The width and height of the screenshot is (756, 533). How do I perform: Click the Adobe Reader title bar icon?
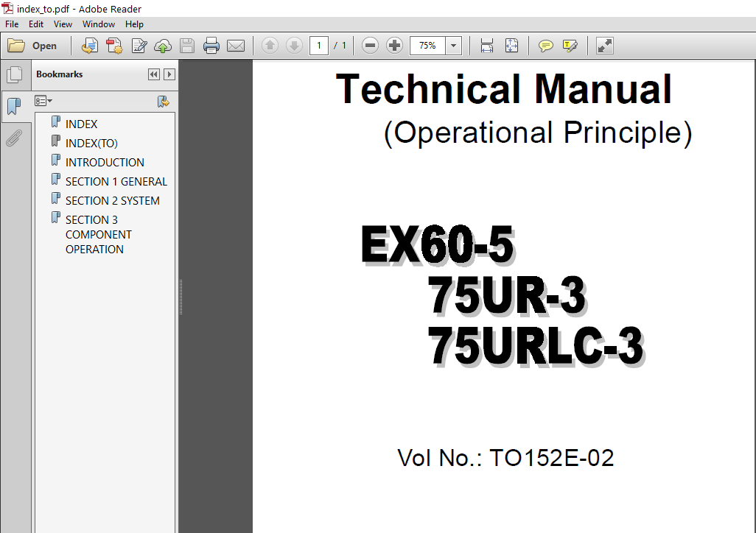7,8
